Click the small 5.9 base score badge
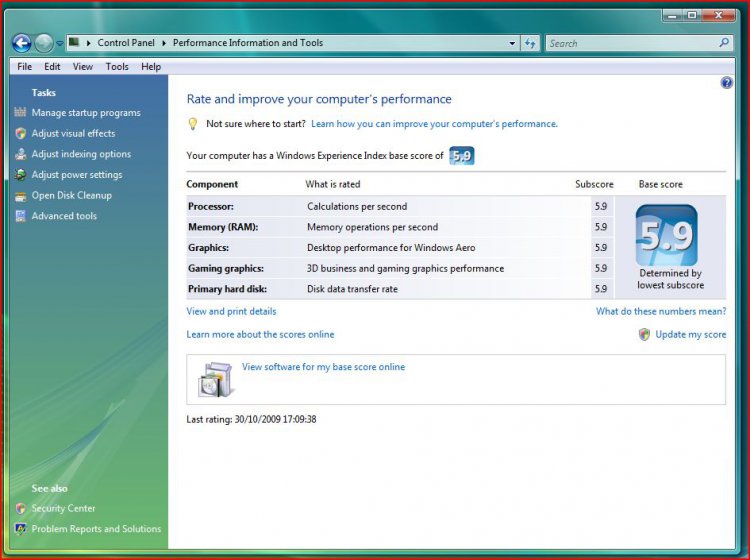750x560 pixels. pos(462,155)
